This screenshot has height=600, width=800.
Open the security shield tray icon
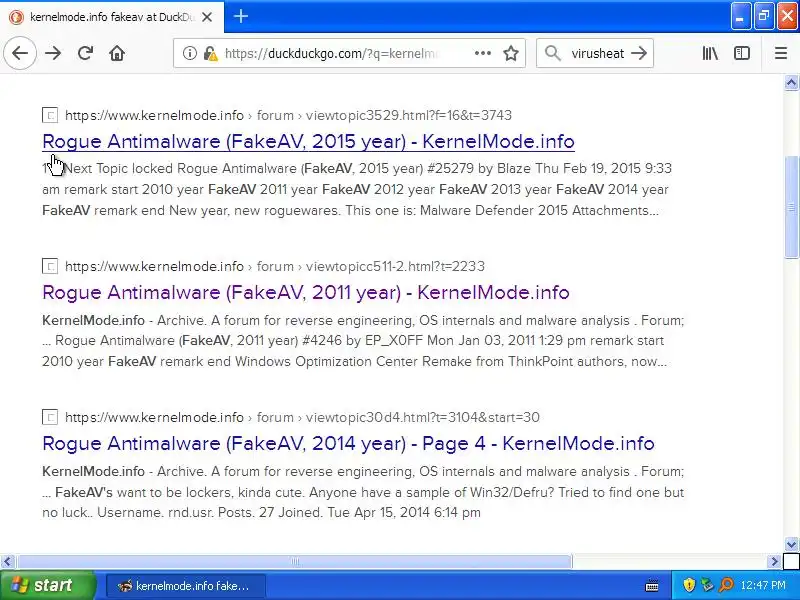pyautogui.click(x=689, y=585)
